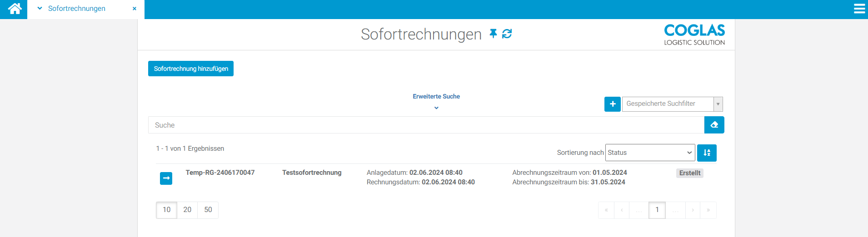Switch to the Sofortrechnungen tab
Image resolution: width=868 pixels, height=237 pixels.
77,9
